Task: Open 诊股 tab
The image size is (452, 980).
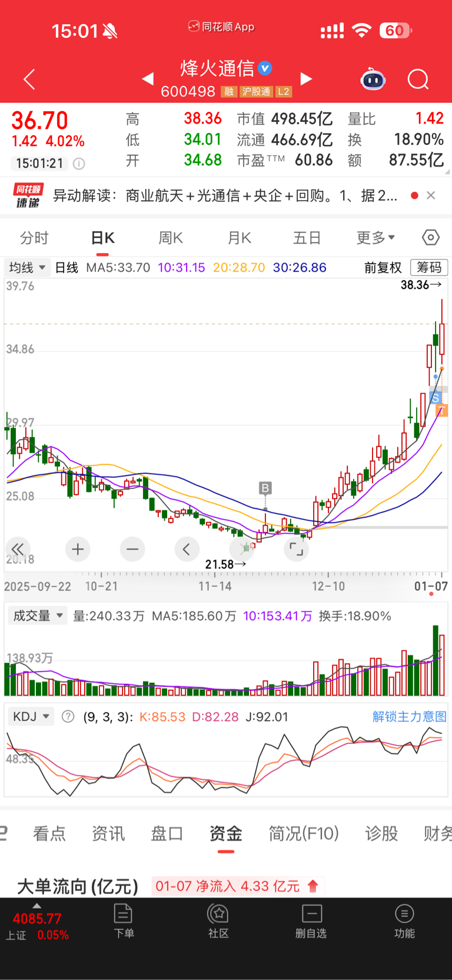Action: pyautogui.click(x=381, y=833)
